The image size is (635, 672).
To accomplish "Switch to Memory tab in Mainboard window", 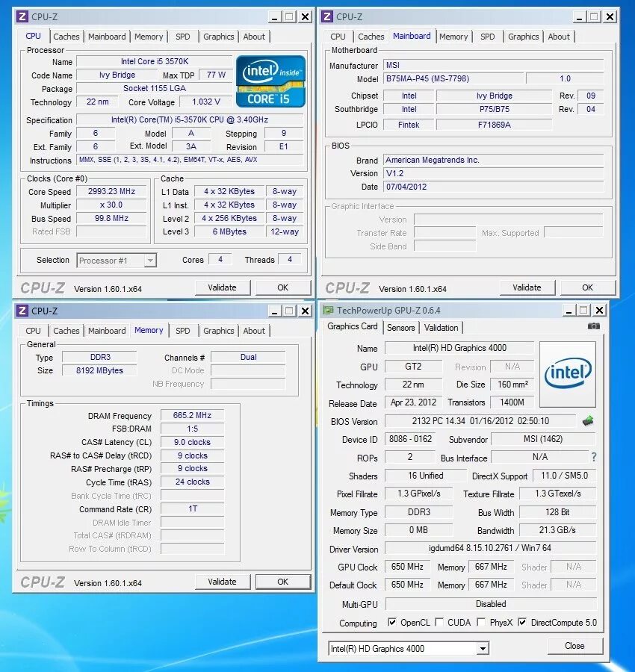I will coord(453,37).
